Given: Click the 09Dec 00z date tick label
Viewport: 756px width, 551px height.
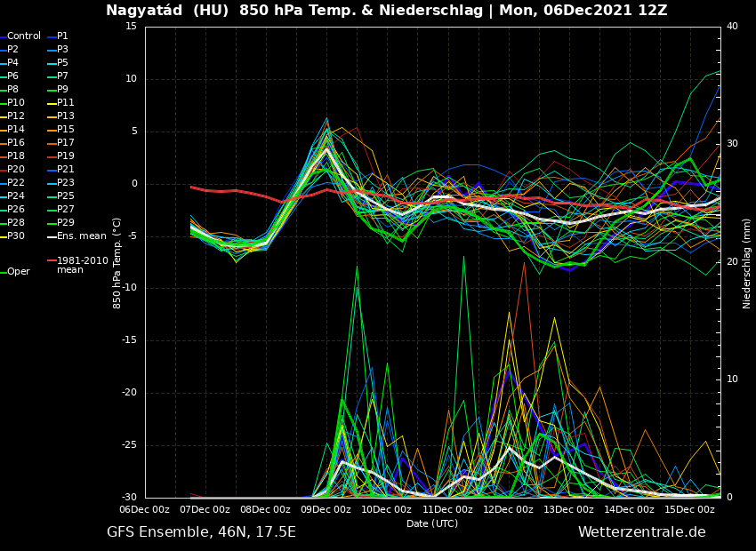Looking at the screenshot, I should (x=326, y=509).
